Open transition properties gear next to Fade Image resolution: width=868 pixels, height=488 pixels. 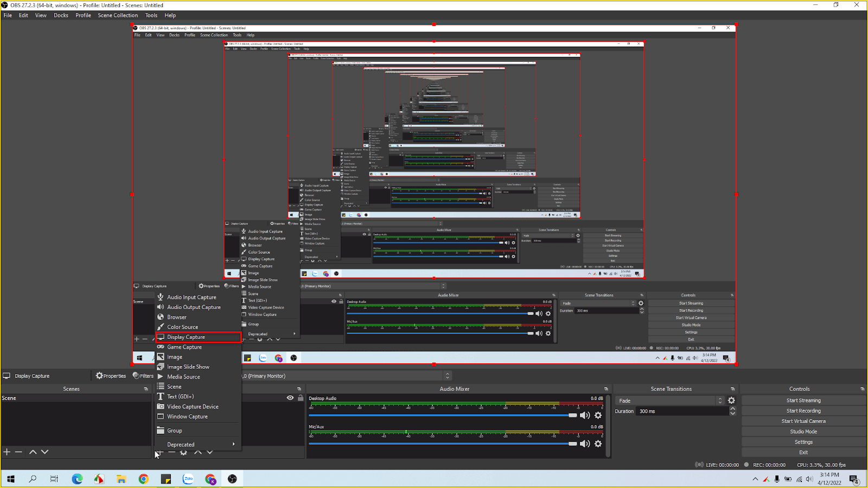tap(731, 401)
